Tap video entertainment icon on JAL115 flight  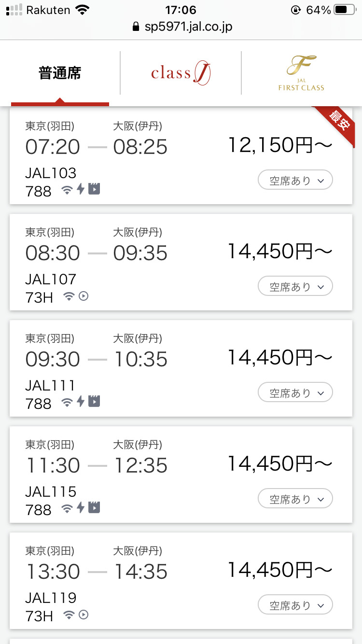(94, 508)
